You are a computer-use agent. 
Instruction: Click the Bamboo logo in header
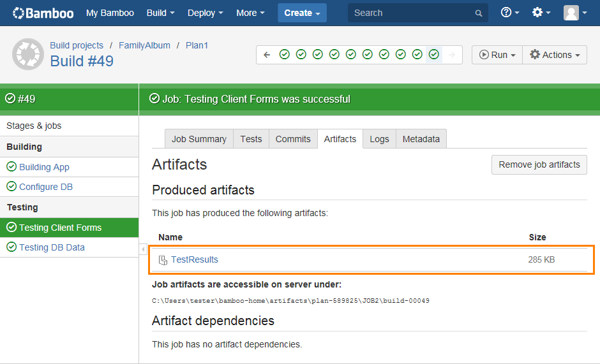(43, 13)
